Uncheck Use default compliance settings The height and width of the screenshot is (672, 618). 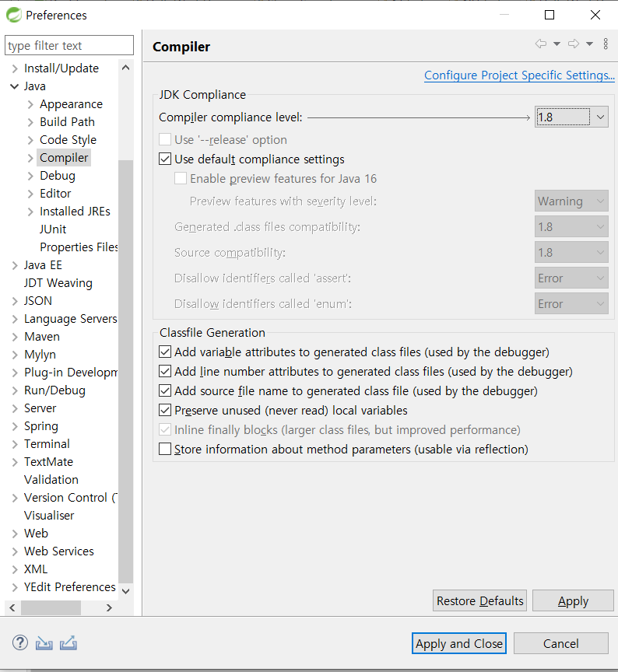tap(165, 159)
